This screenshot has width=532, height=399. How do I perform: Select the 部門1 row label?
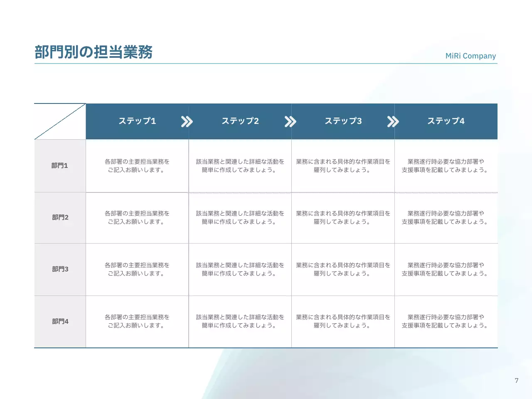pos(60,165)
